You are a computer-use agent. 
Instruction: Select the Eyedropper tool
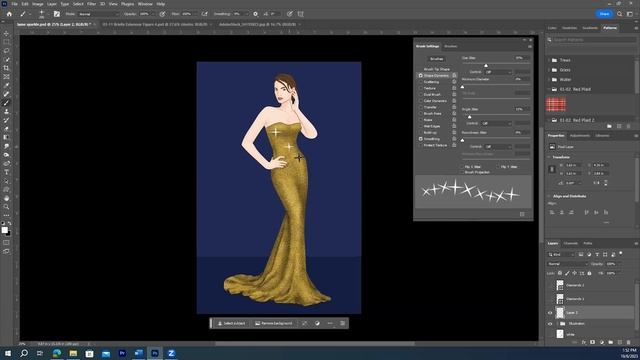pyautogui.click(x=6, y=85)
